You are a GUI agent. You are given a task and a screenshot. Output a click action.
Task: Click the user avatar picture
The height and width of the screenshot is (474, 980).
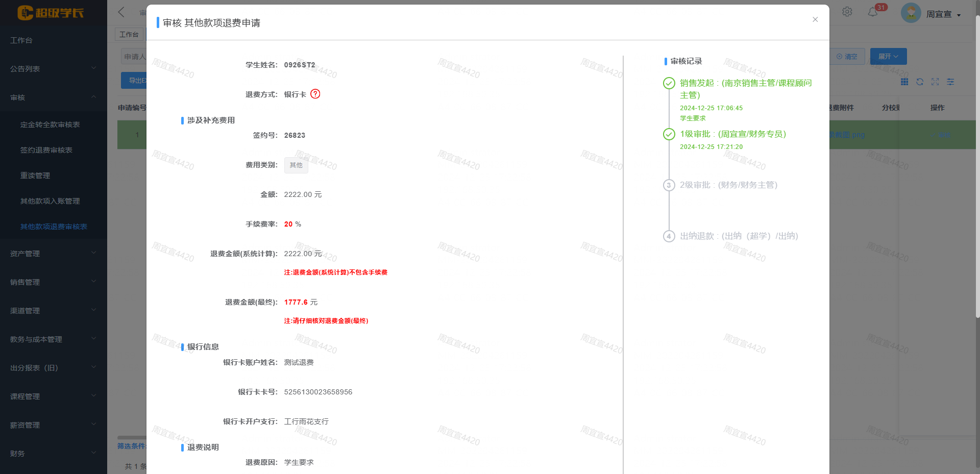[911, 13]
